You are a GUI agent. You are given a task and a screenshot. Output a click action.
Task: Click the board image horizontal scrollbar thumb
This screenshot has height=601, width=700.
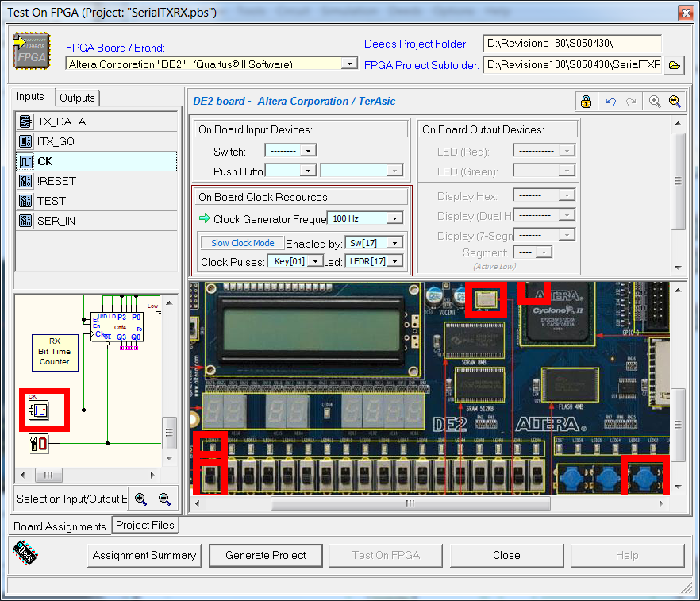coord(410,503)
